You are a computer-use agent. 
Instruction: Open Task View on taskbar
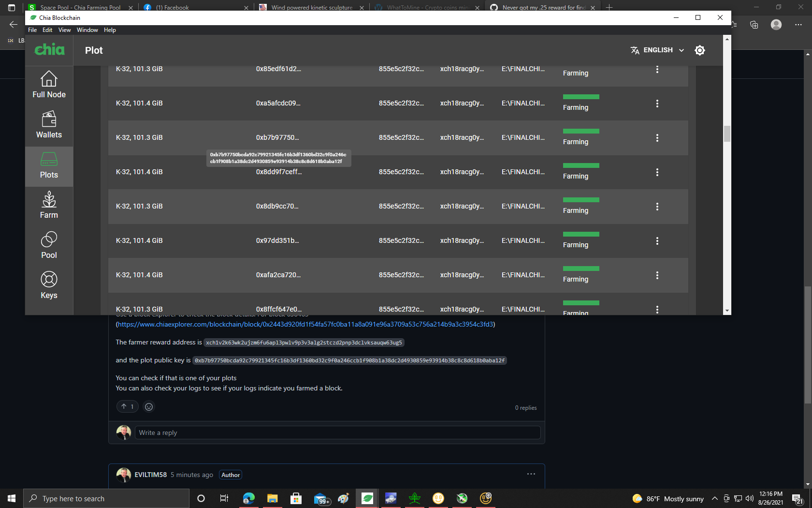pos(224,498)
